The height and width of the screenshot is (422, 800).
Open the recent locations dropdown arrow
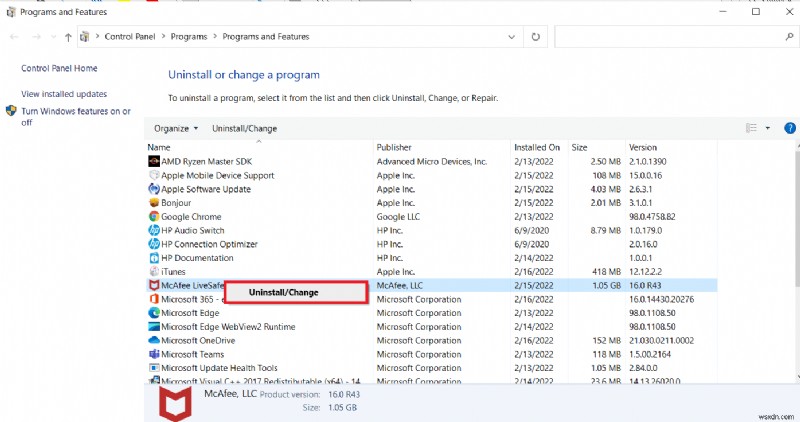tap(54, 37)
